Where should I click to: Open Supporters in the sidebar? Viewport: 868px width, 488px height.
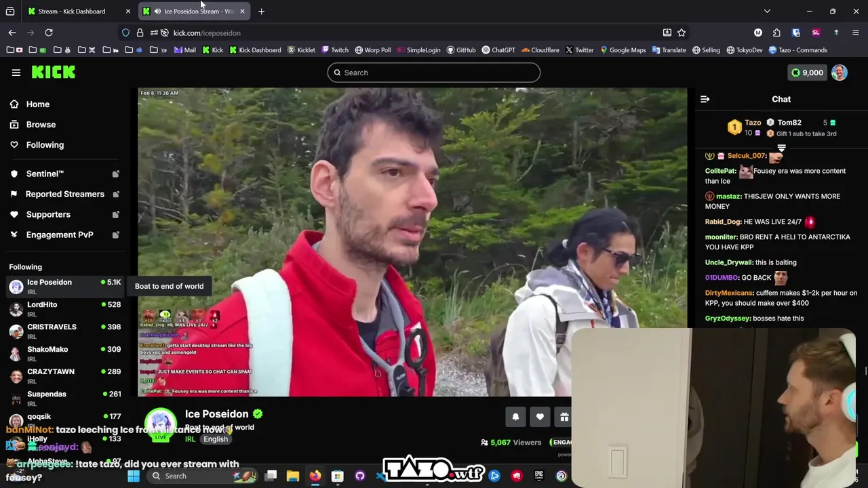48,215
